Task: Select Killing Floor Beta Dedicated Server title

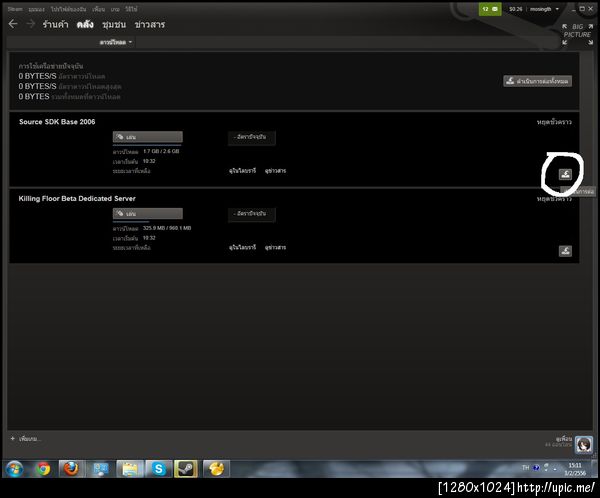Action: tap(77, 198)
